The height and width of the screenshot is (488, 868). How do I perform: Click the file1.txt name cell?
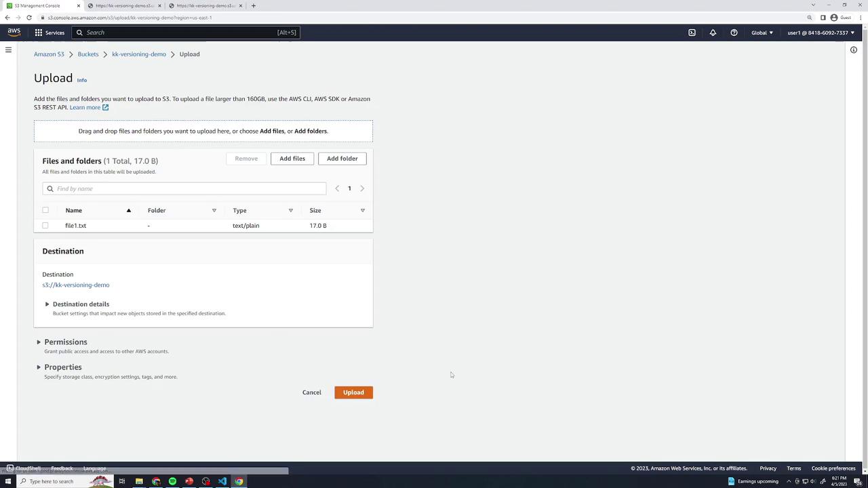tap(76, 226)
